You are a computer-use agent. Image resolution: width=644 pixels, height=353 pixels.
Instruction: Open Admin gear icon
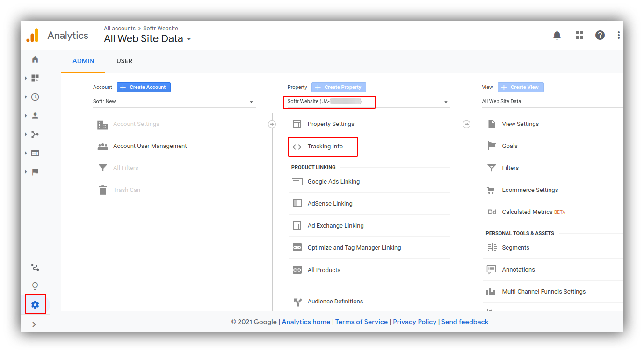pyautogui.click(x=35, y=305)
